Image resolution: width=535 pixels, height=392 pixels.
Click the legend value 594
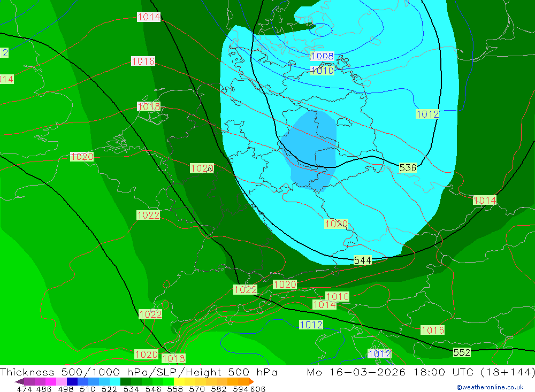click(x=241, y=389)
